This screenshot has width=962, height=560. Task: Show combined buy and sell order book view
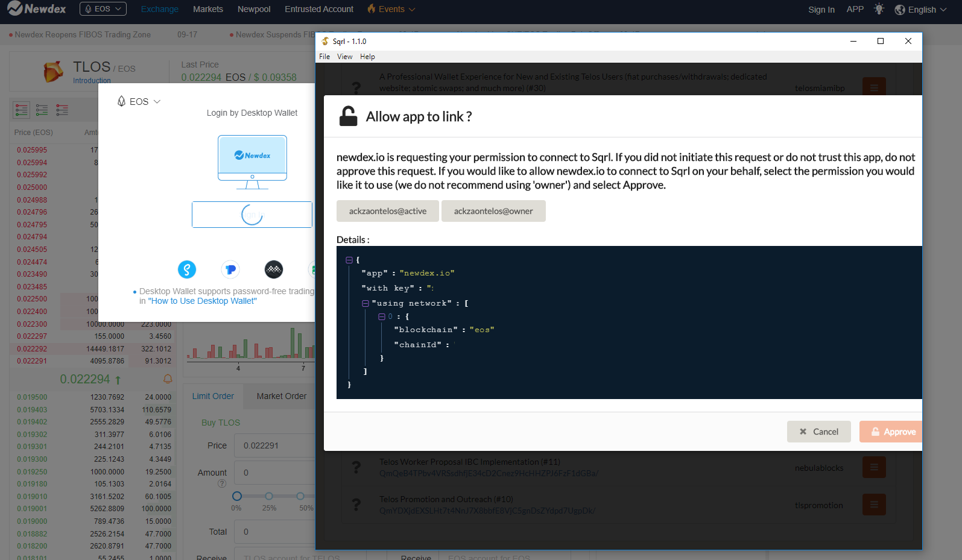(22, 110)
